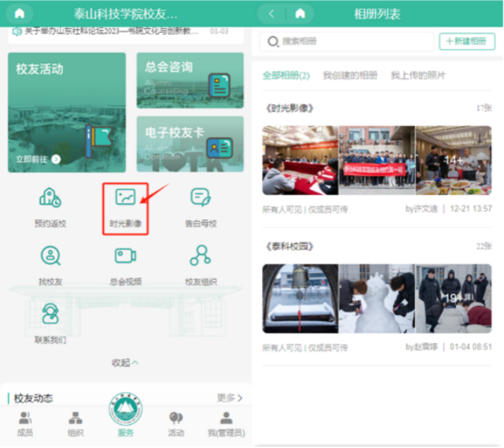Select the 全部相册(2) tab
504x448 pixels.
[x=286, y=75]
